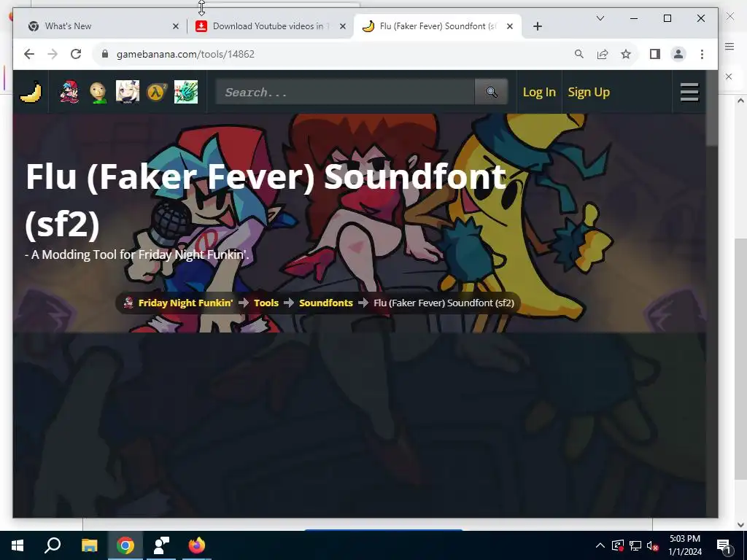Close the What's New tab
Viewport: 747px width, 560px height.
pos(176,26)
